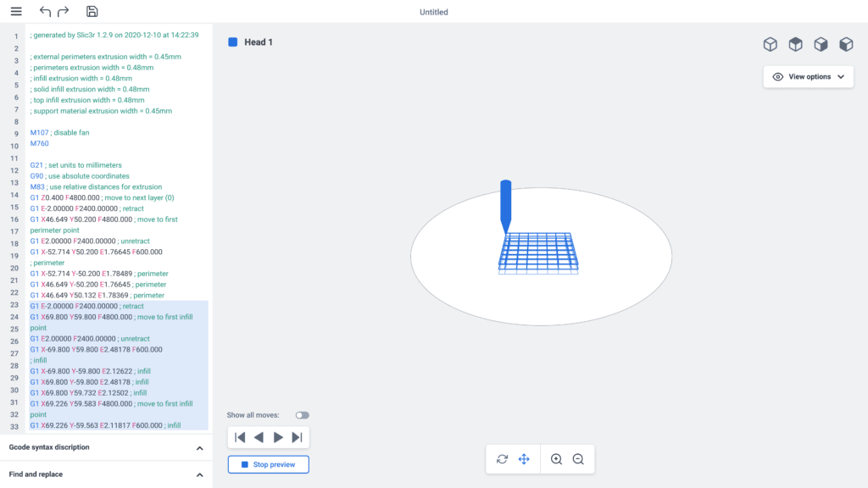Click the 'infill extrusion width = 0.48mm' comment

(81, 79)
